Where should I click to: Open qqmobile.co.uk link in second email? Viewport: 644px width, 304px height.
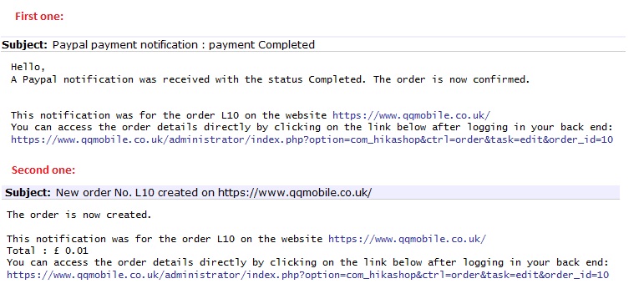click(x=407, y=239)
